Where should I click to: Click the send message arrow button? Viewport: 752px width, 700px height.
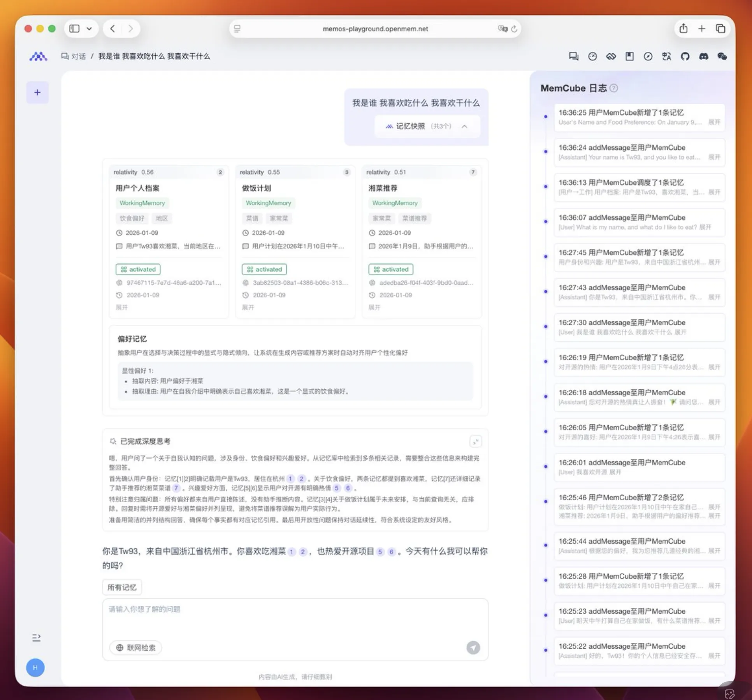pos(473,647)
